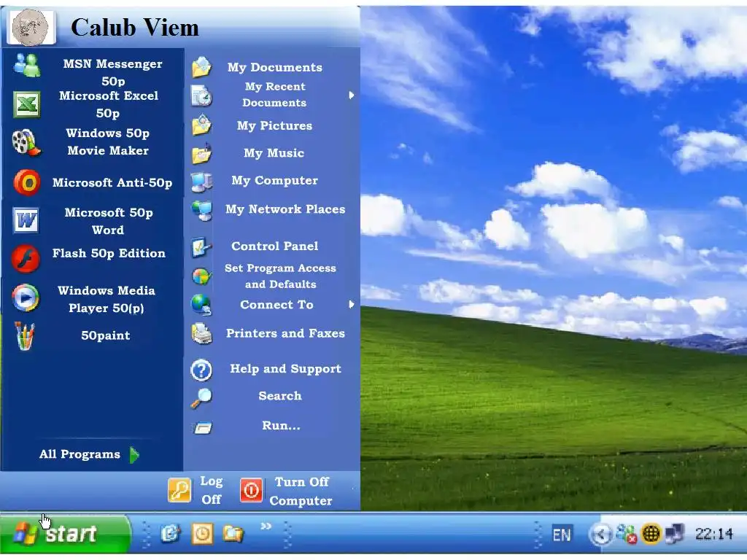Click the EN language bar indicator
This screenshot has width=747, height=560.
[561, 534]
